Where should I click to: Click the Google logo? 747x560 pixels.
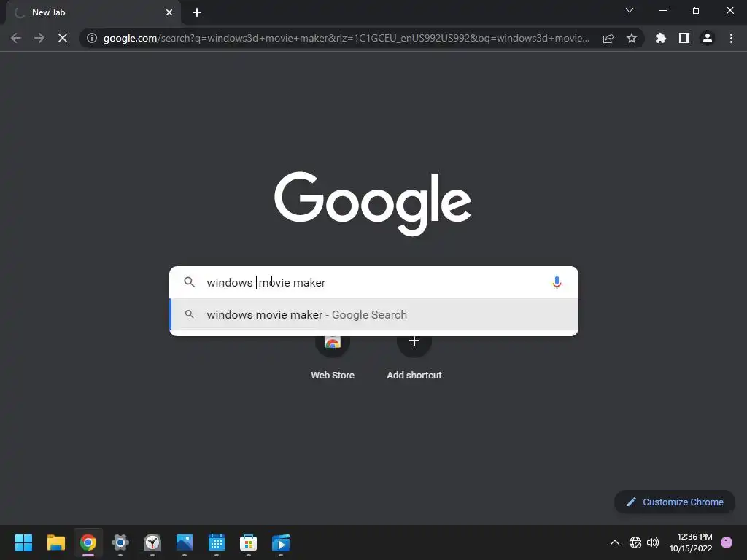373,204
